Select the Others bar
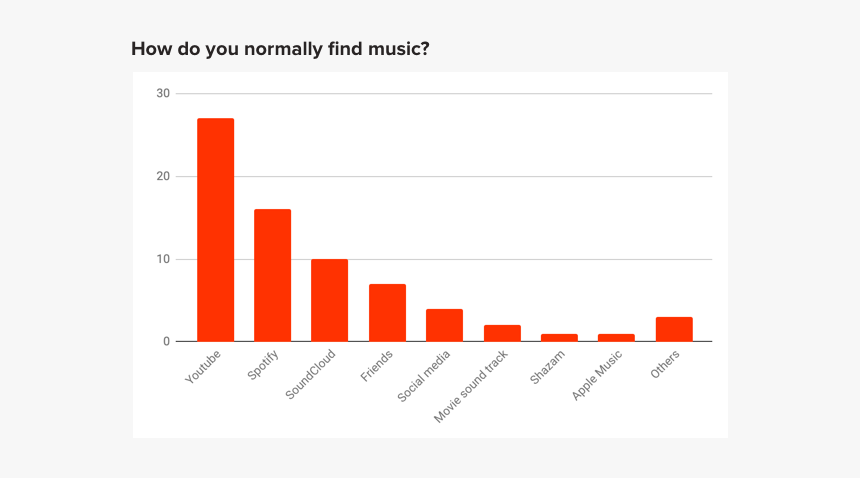 coord(674,329)
